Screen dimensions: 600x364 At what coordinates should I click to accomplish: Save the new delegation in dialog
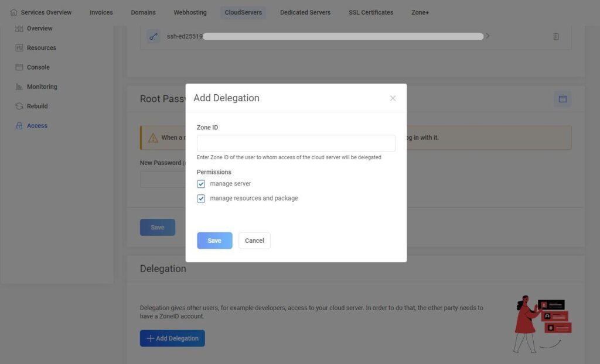click(x=214, y=241)
